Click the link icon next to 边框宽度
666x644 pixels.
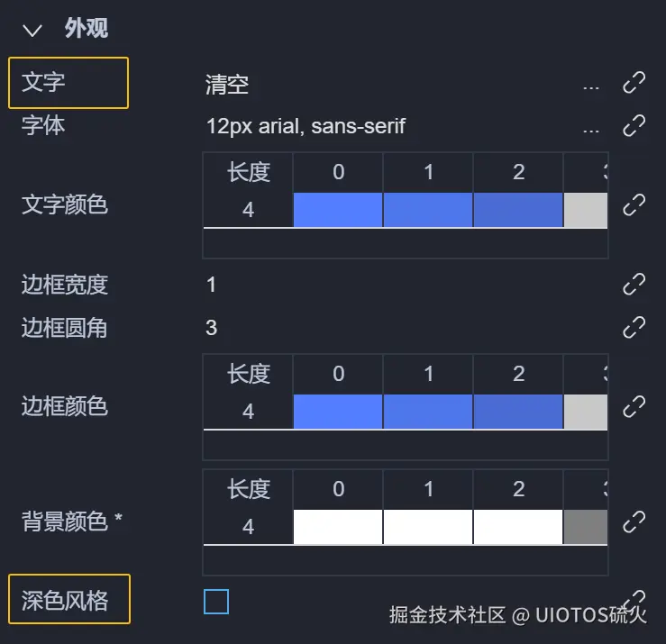click(x=634, y=285)
